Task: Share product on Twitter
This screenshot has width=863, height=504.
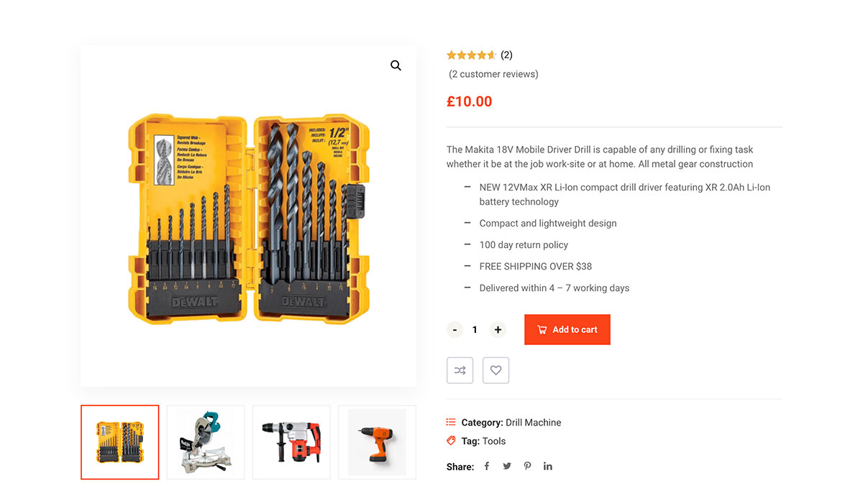Action: [x=507, y=466]
